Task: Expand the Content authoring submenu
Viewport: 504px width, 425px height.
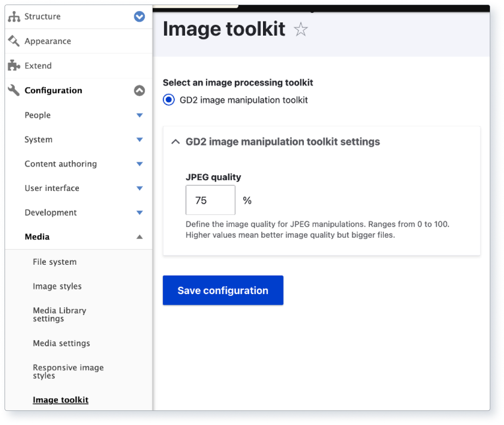Action: pyautogui.click(x=139, y=163)
